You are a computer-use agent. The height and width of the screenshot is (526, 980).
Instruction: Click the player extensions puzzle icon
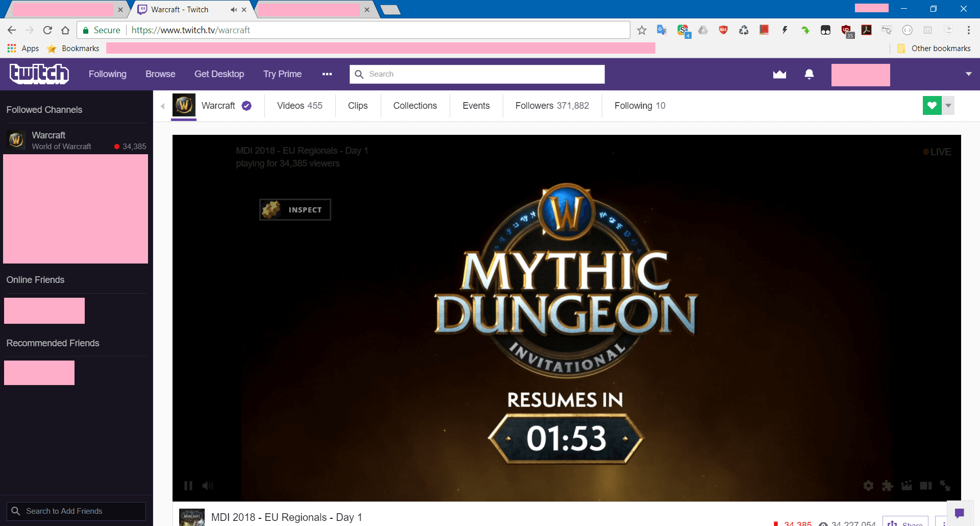888,486
